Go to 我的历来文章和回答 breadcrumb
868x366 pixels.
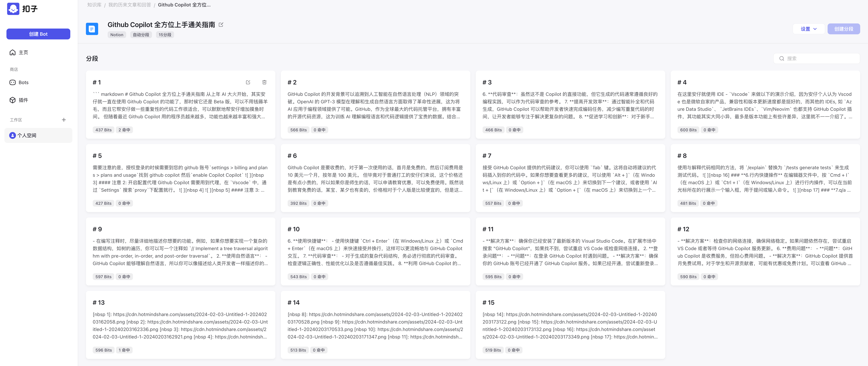[x=130, y=5]
